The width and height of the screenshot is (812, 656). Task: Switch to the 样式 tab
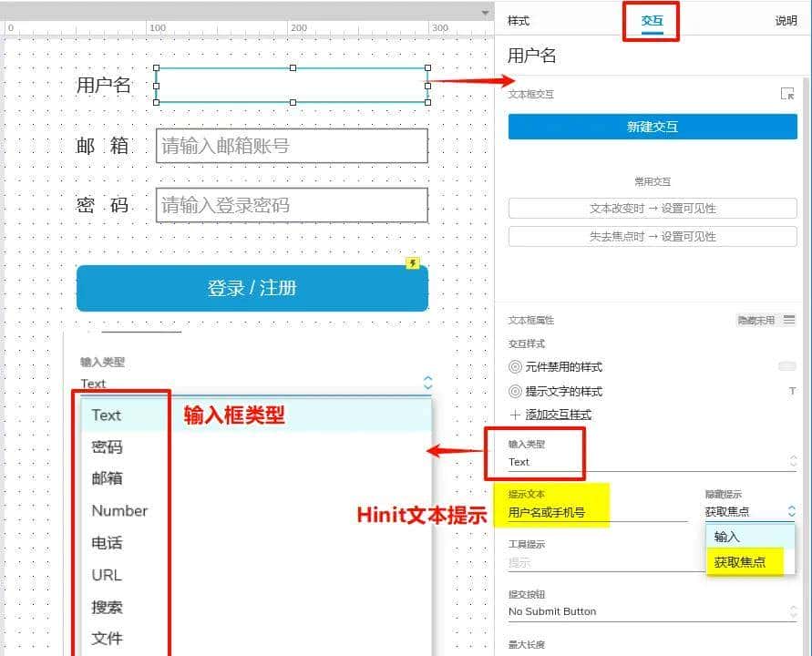[516, 20]
